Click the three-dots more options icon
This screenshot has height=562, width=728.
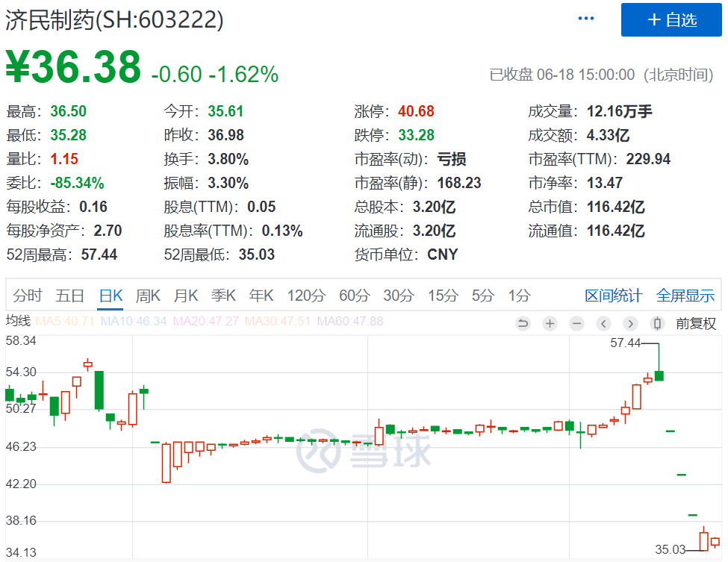pos(585,18)
